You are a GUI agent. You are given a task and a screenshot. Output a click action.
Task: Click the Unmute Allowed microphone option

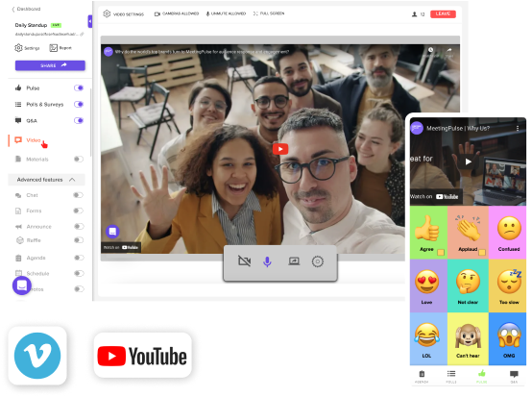(226, 13)
